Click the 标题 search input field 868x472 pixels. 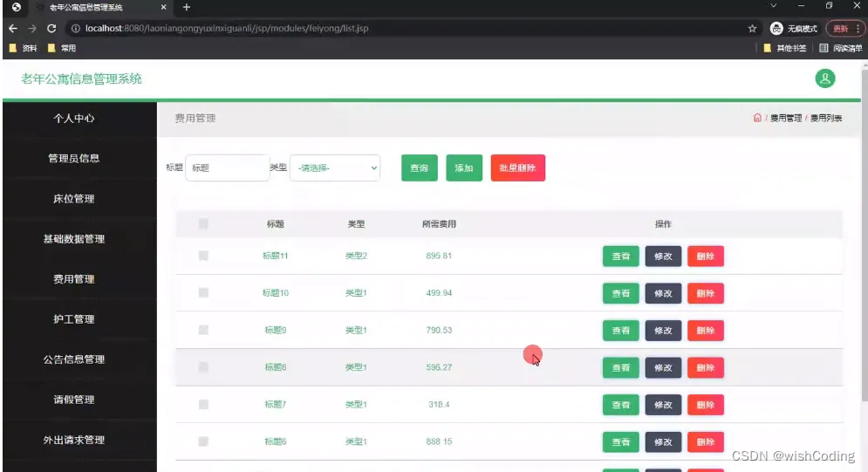pyautogui.click(x=227, y=168)
